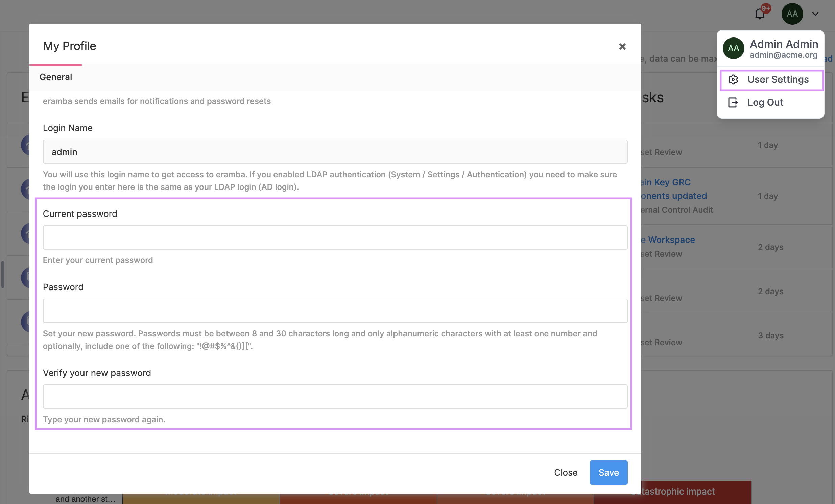This screenshot has height=504, width=835.
Task: Focus the Current password field
Action: (x=335, y=237)
